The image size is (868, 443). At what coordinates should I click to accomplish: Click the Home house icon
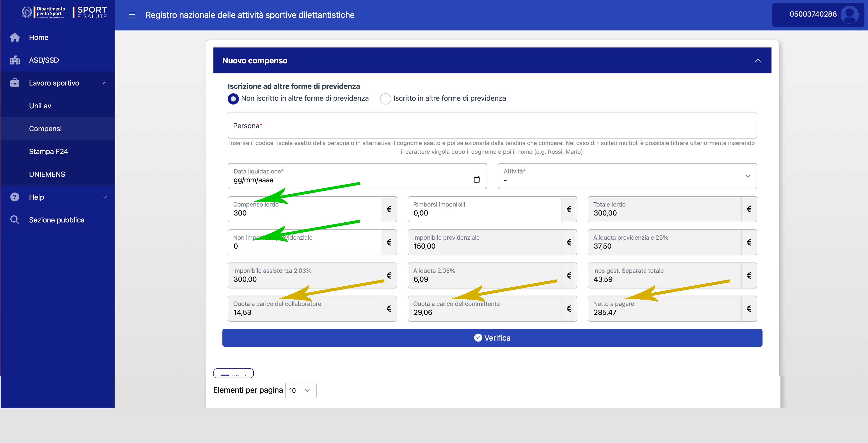coord(15,37)
